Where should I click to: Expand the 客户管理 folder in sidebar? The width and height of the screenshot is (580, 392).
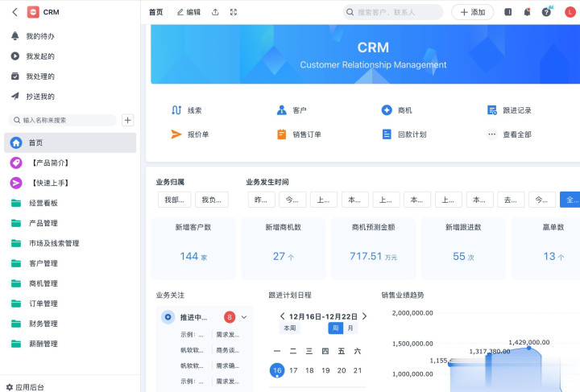tap(43, 263)
